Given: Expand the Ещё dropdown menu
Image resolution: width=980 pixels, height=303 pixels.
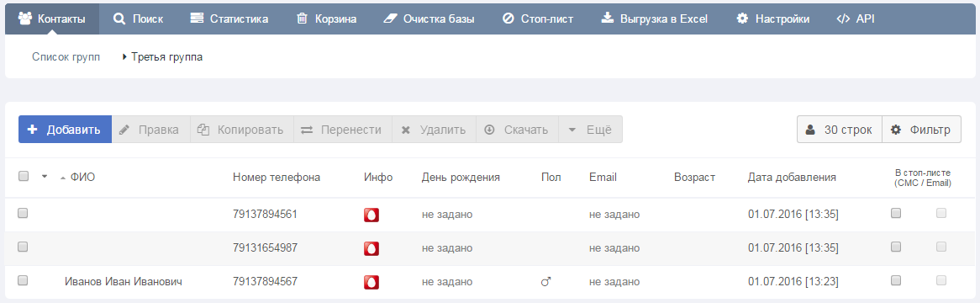Looking at the screenshot, I should point(590,130).
